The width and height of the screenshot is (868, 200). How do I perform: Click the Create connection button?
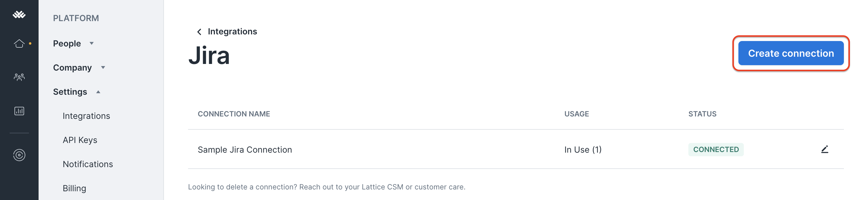coord(791,53)
